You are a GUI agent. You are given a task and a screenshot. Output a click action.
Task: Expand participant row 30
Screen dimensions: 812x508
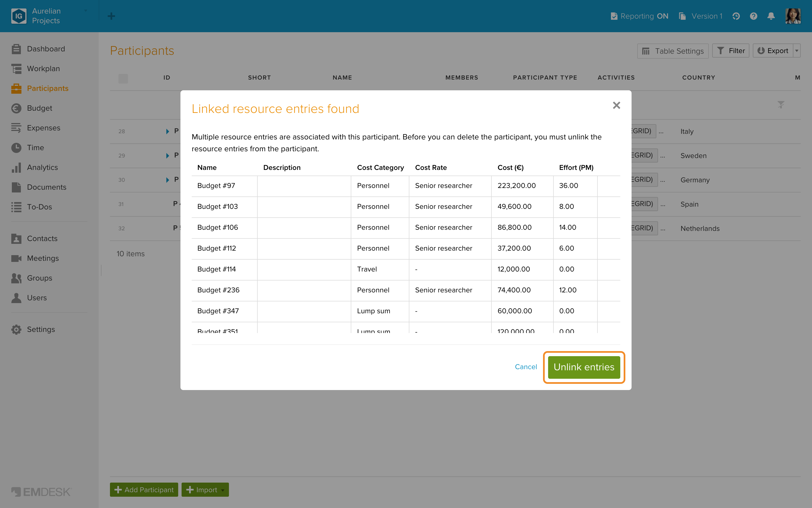(x=167, y=180)
